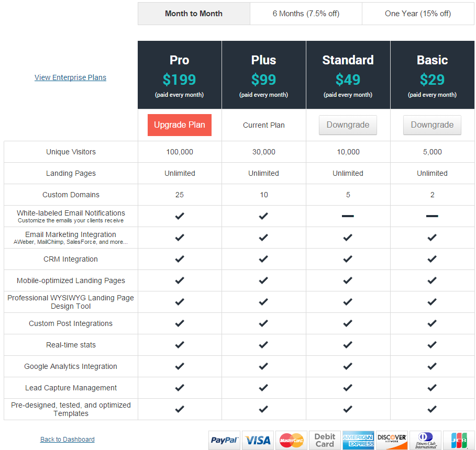Viewport: 476px width, 450px height.
Task: Click the Upgrade Plan button for Pro
Action: (179, 125)
